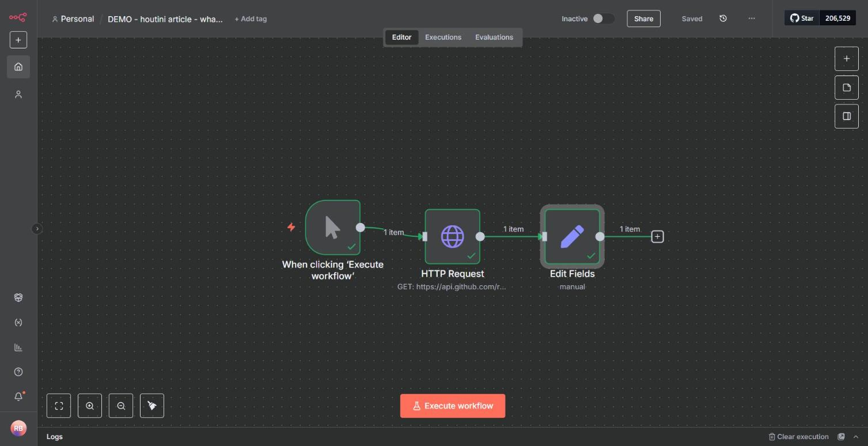The height and width of the screenshot is (446, 868).
Task: Open the Personal project breadcrumb
Action: tap(73, 18)
